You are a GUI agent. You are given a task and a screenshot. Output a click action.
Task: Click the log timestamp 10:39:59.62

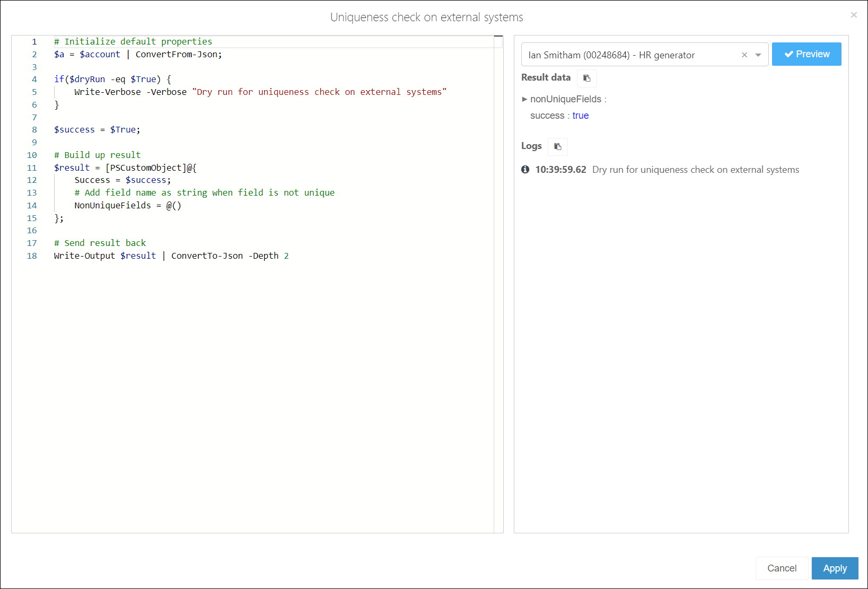[x=560, y=170]
